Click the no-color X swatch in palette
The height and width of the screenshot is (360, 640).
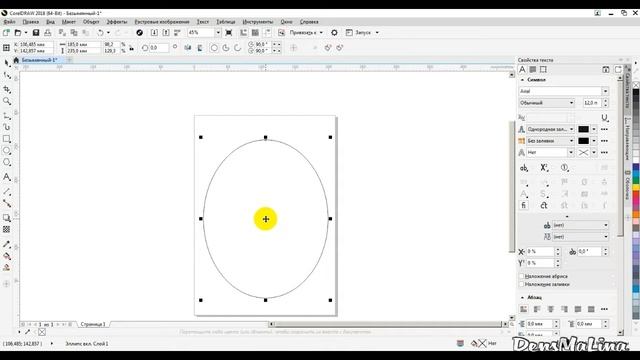[x=636, y=85]
